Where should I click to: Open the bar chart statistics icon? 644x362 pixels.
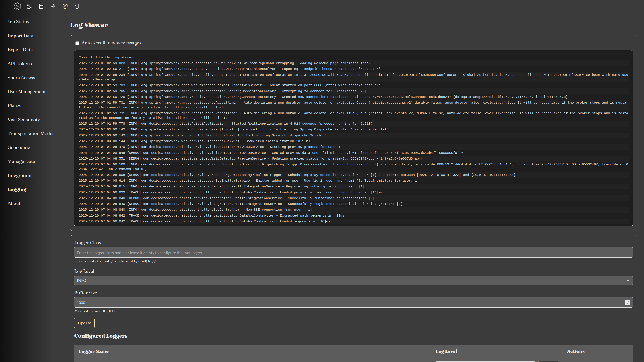pyautogui.click(x=53, y=6)
